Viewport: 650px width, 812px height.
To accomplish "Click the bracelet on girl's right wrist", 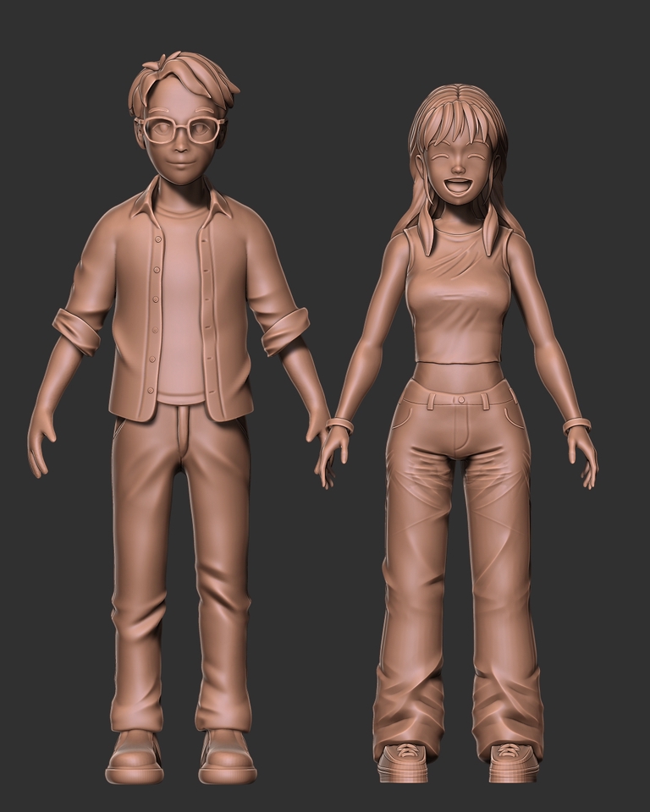I will pyautogui.click(x=340, y=425).
